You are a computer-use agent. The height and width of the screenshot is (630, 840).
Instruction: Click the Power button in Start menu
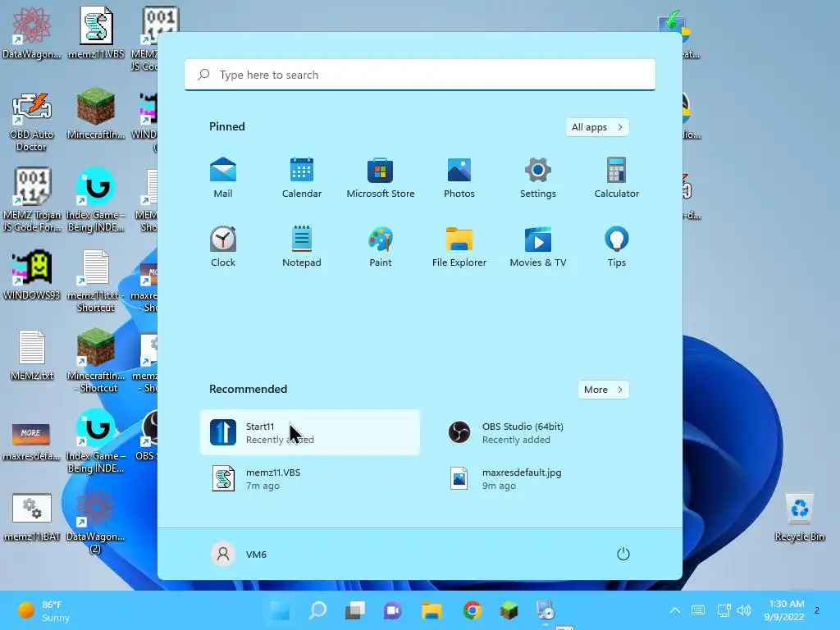[x=623, y=554]
